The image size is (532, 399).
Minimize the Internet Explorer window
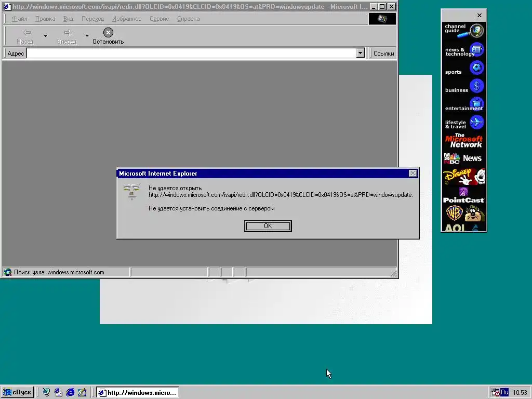374,6
